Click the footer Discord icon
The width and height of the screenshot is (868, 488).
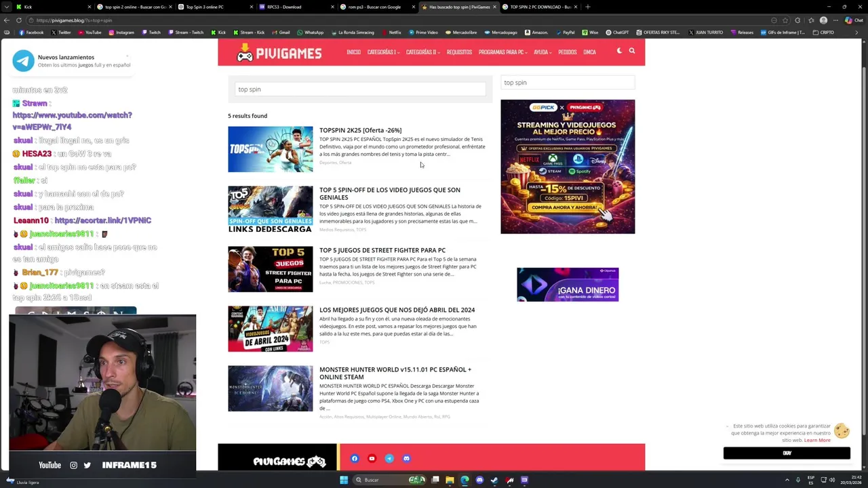pyautogui.click(x=406, y=458)
